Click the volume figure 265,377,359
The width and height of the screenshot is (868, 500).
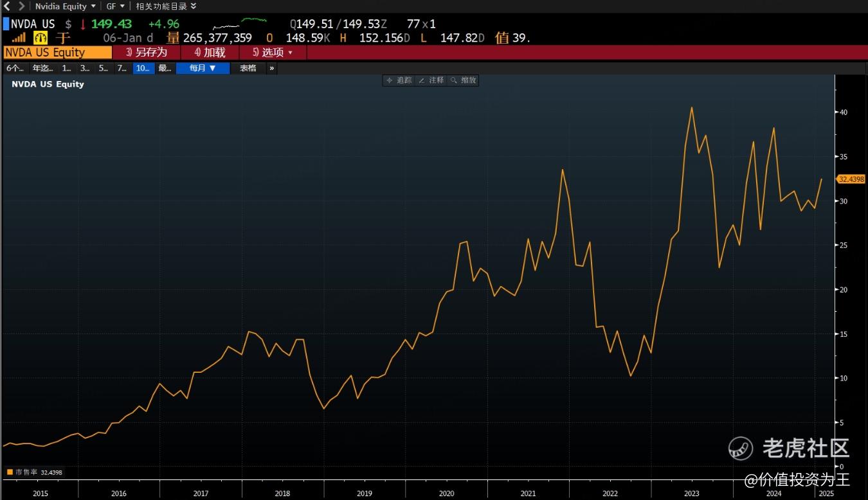(217, 38)
